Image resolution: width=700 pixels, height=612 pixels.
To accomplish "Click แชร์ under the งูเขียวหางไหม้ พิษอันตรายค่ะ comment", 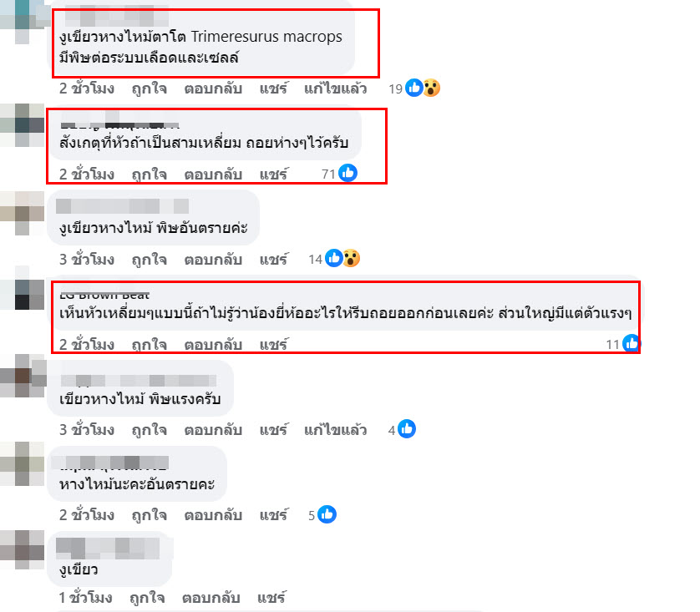I will coord(274,259).
